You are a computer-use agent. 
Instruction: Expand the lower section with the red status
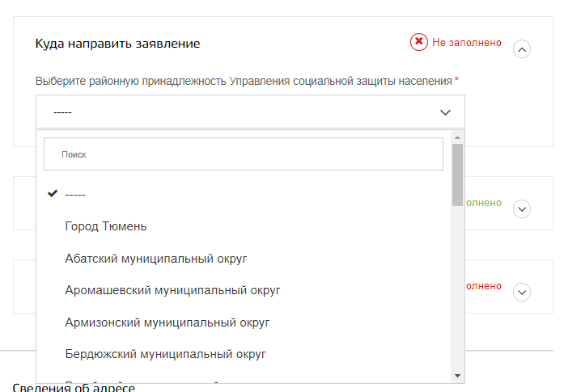(x=523, y=292)
